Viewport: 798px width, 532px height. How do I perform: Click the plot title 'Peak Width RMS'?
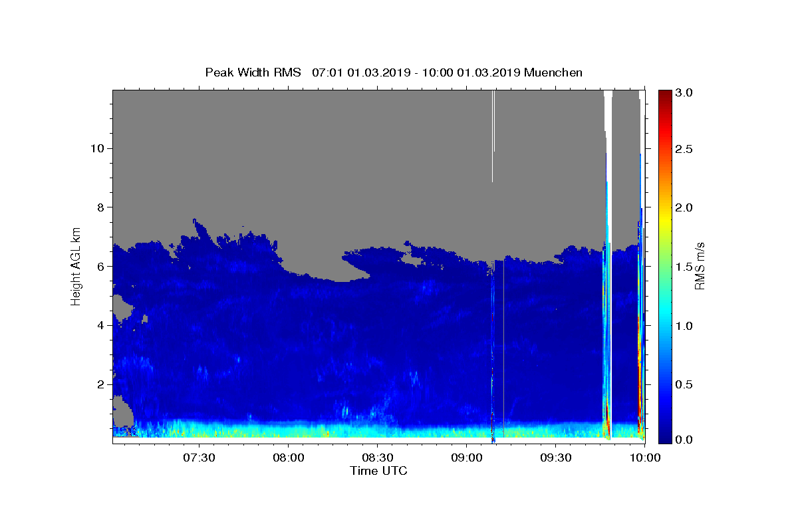(253, 72)
